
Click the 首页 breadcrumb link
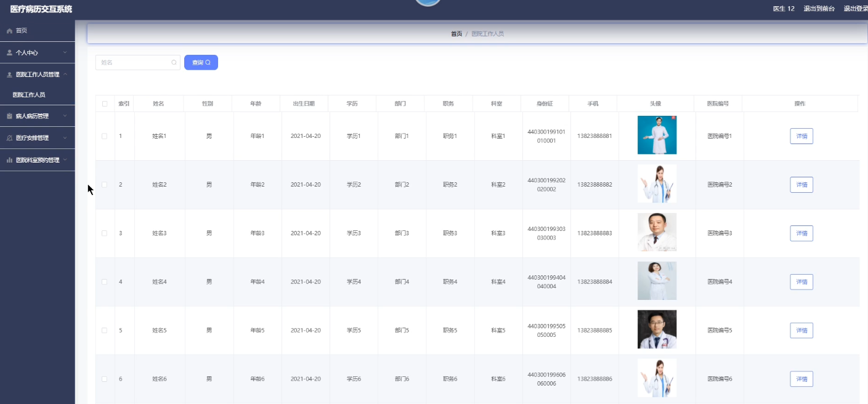pyautogui.click(x=456, y=34)
